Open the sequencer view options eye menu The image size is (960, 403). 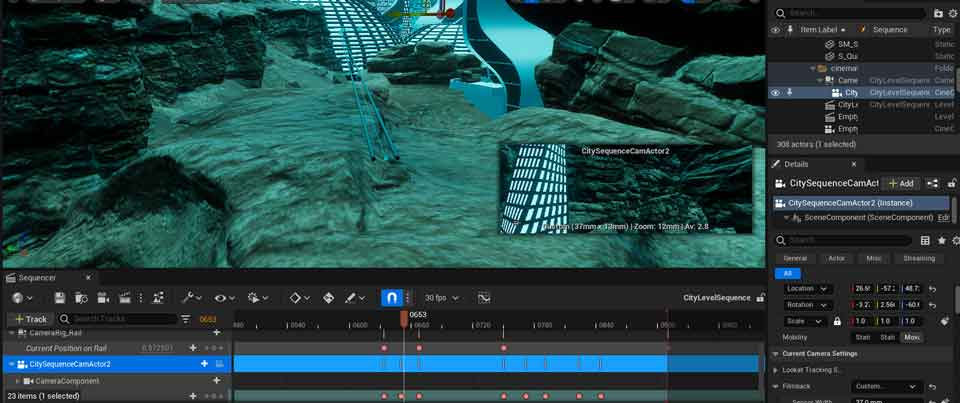[225, 298]
